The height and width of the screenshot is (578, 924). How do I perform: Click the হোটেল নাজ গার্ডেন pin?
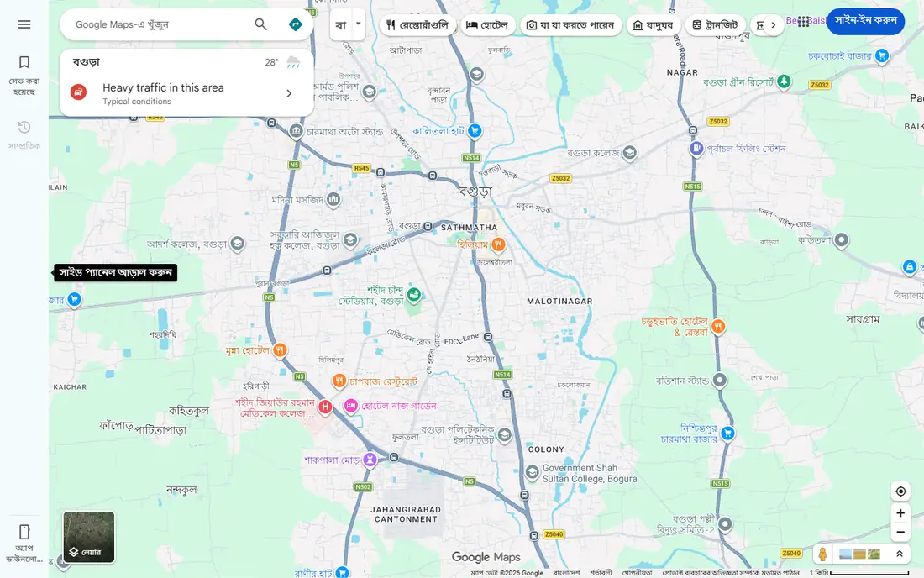pos(351,406)
